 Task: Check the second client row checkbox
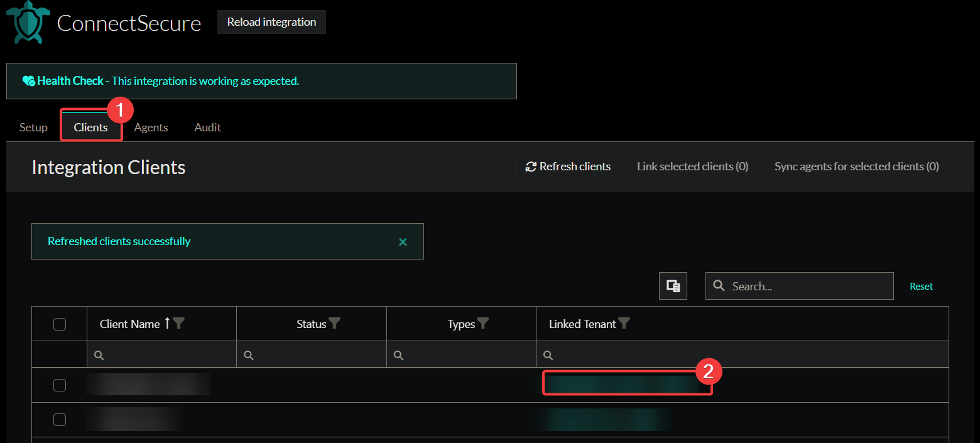point(60,420)
